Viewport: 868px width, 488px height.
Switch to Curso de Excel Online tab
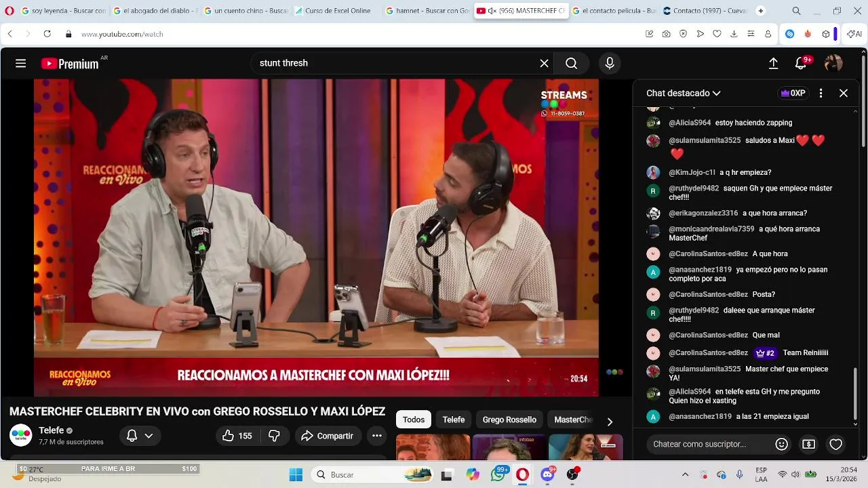point(336,11)
